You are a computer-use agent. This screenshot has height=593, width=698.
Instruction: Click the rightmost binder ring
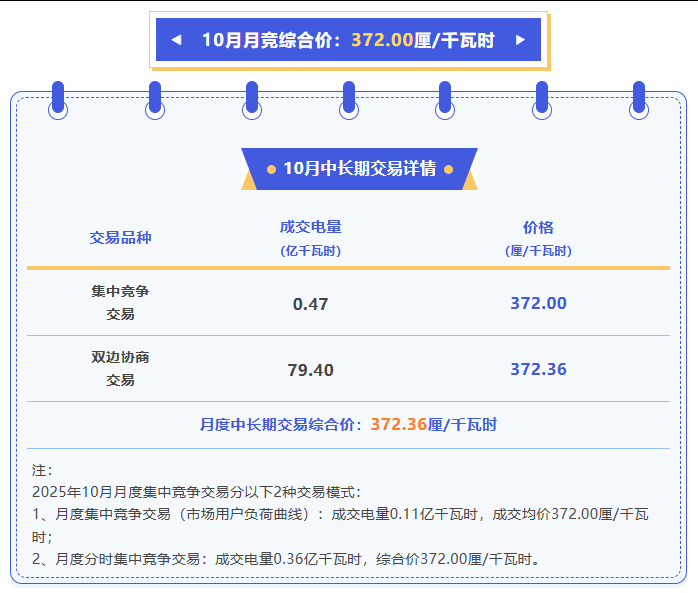click(639, 100)
